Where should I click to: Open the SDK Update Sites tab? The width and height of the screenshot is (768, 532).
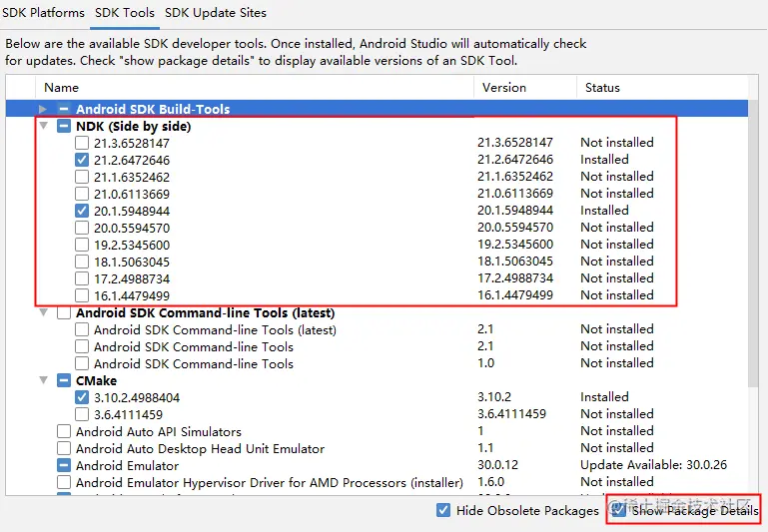[216, 13]
